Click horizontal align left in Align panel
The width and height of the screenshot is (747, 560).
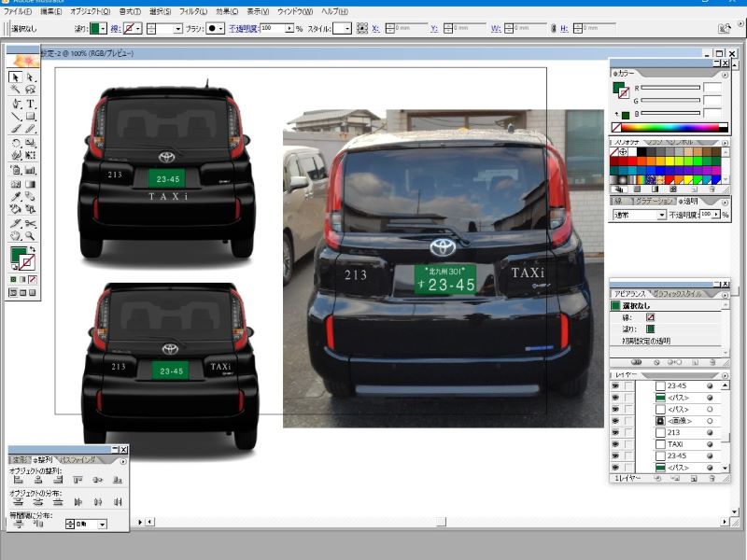19,480
